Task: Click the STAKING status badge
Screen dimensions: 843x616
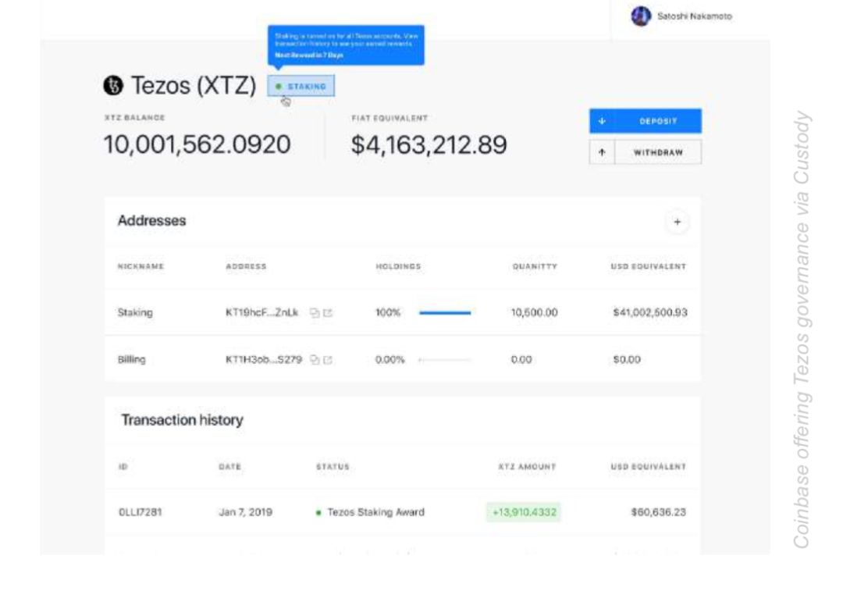Action: [x=301, y=86]
